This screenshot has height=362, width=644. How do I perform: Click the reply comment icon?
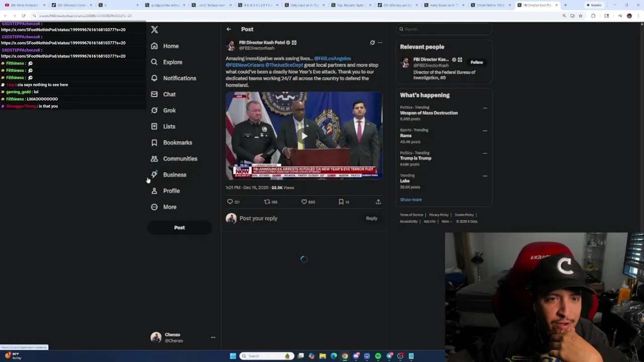230,202
